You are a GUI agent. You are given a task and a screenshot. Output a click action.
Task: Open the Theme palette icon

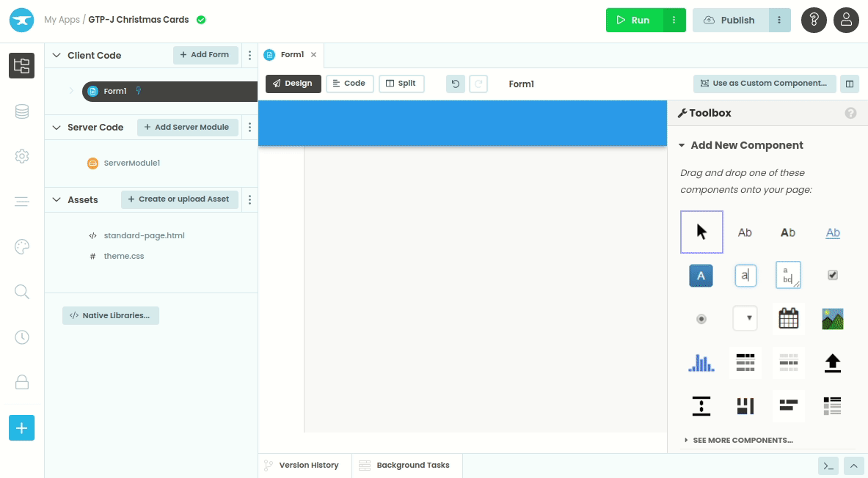click(x=21, y=247)
